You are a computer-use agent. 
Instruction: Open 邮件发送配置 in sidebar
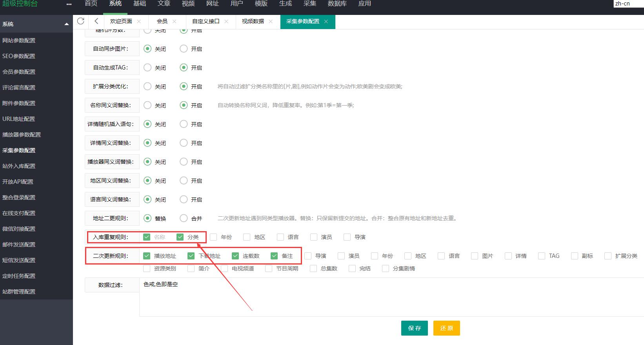click(x=19, y=245)
